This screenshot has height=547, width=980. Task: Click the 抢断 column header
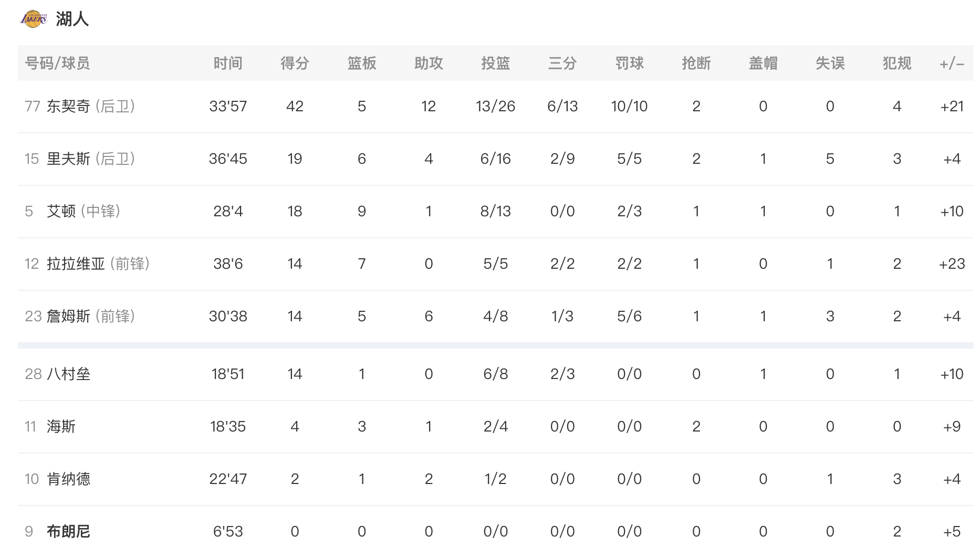click(696, 63)
